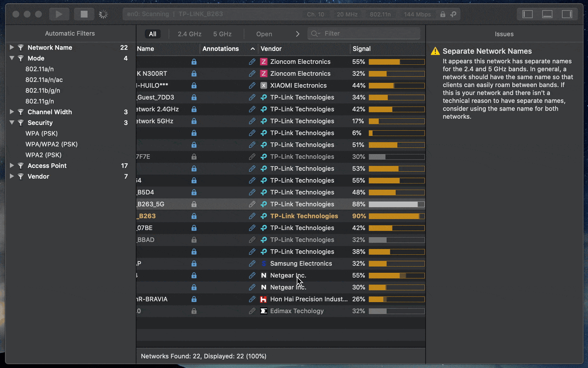
Task: Toggle the bottom panel icon
Action: coord(547,14)
